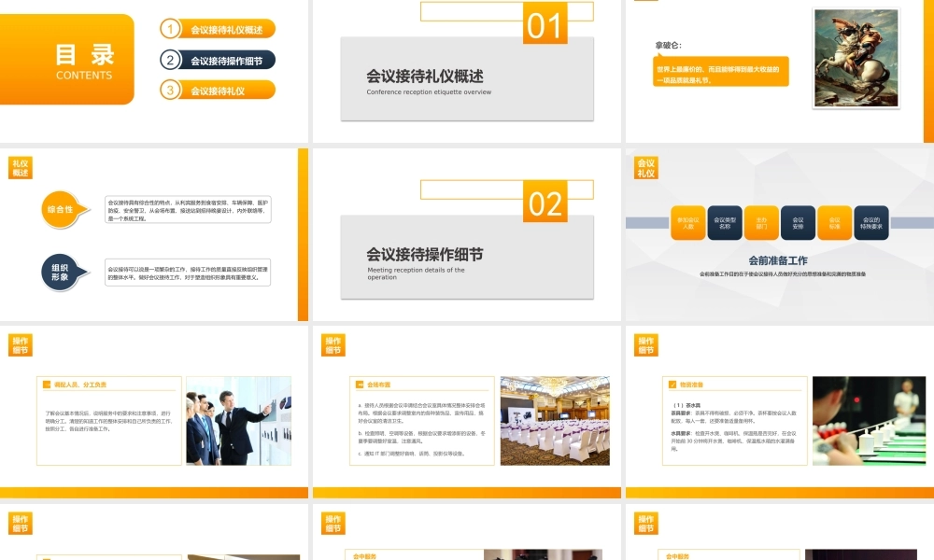This screenshot has height=560, width=934.
Task: Click the number 1 circle in contents
Action: (170, 29)
